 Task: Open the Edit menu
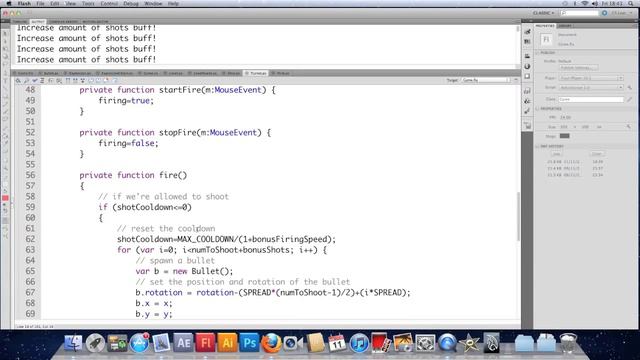point(55,3)
